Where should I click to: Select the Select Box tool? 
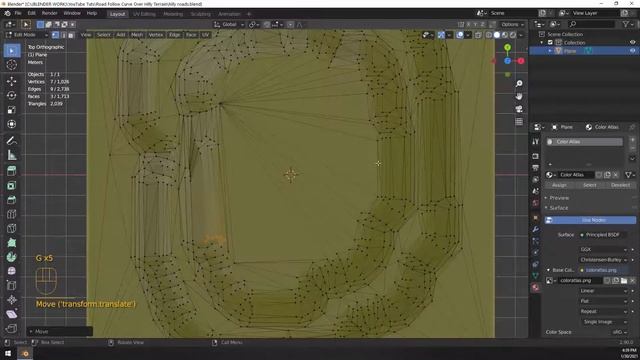tap(12, 51)
